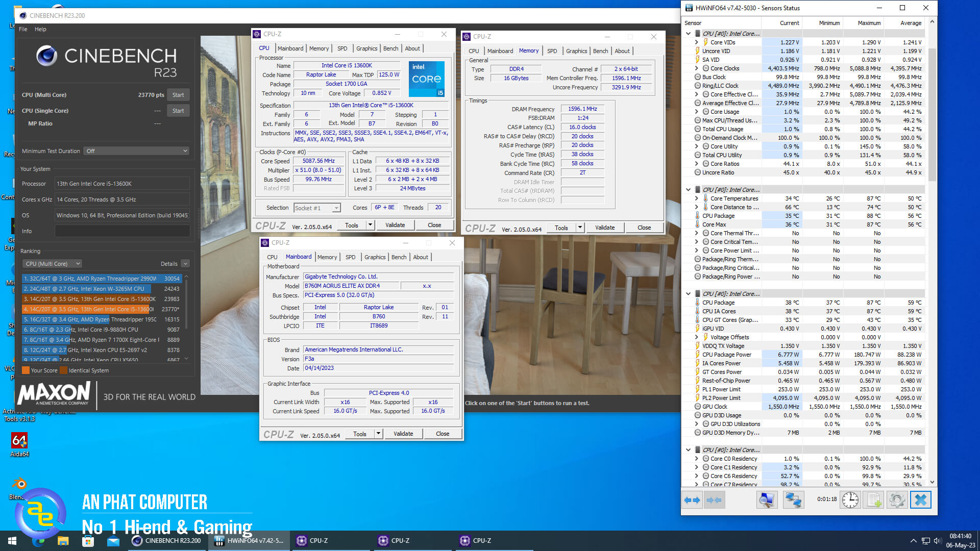This screenshot has height=551, width=980.
Task: Start the CPU (Multi Core) test
Action: click(178, 95)
